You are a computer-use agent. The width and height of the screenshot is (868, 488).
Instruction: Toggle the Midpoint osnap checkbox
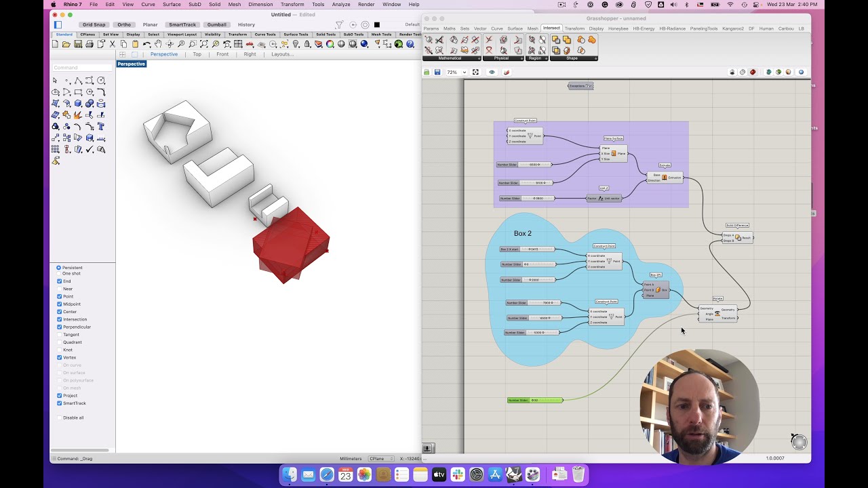[x=59, y=304]
